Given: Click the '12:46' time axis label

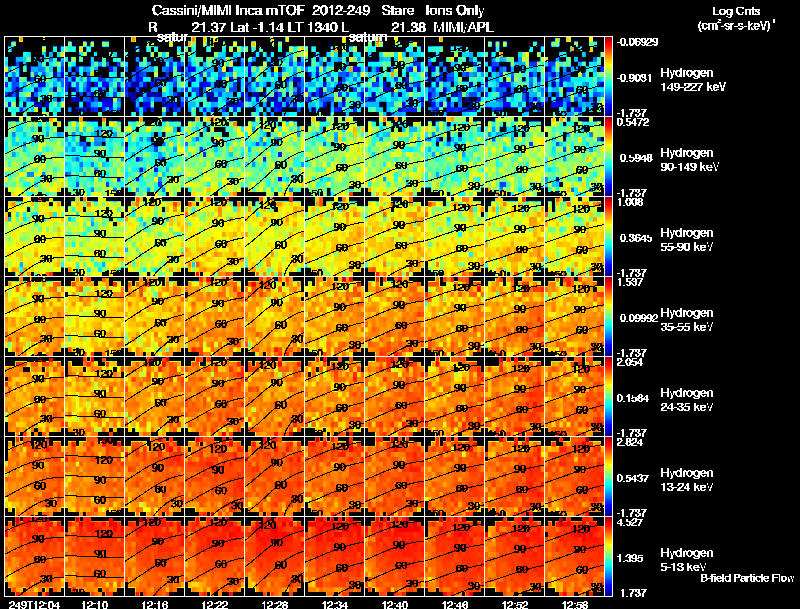Looking at the screenshot, I should (x=455, y=604).
